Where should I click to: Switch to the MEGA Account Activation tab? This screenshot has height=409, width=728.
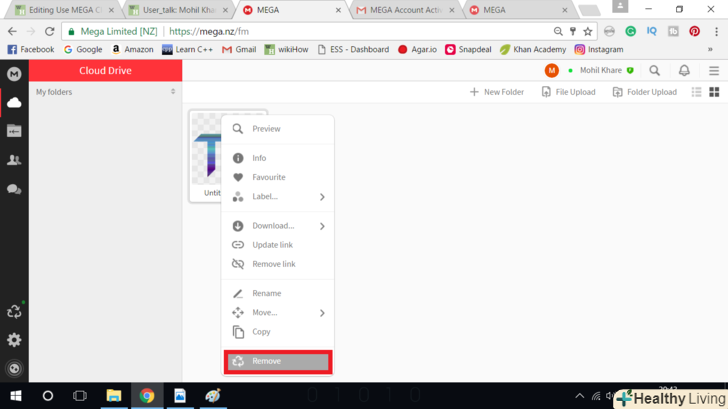(x=406, y=10)
